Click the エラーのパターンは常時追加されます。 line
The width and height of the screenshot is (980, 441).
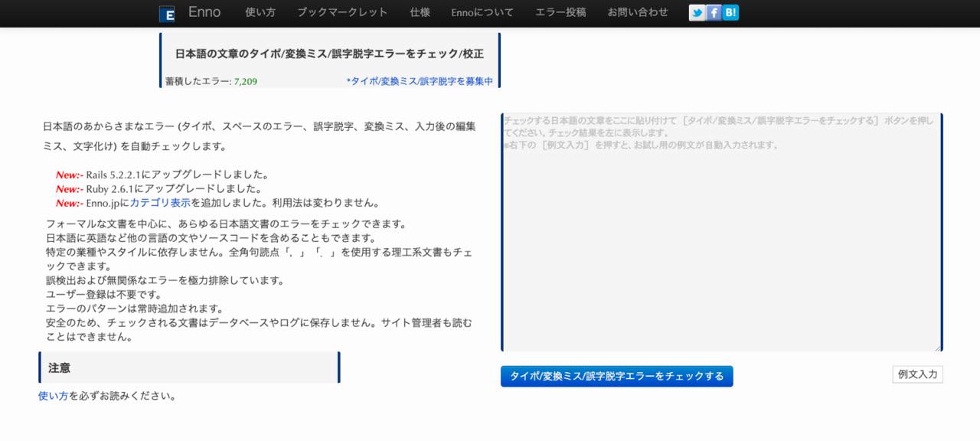pos(135,309)
